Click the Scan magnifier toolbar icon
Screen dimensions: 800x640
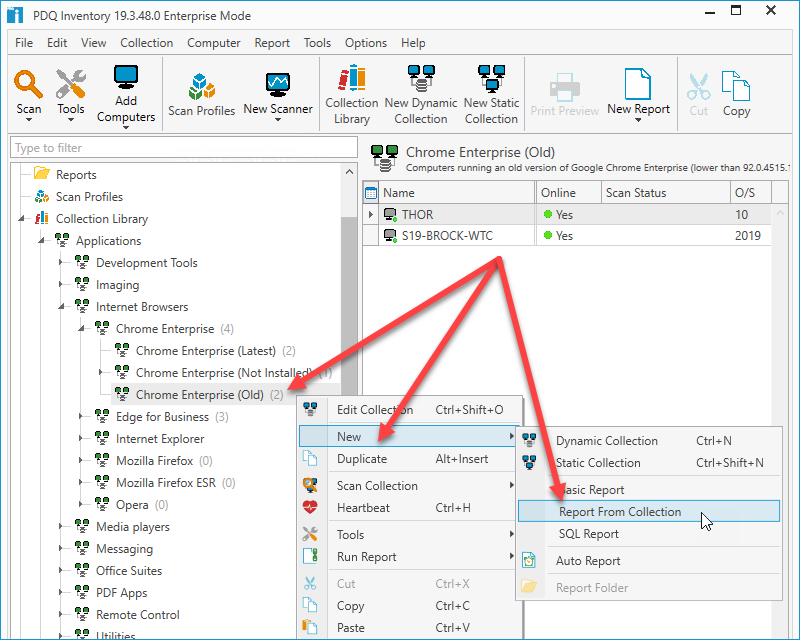28,84
